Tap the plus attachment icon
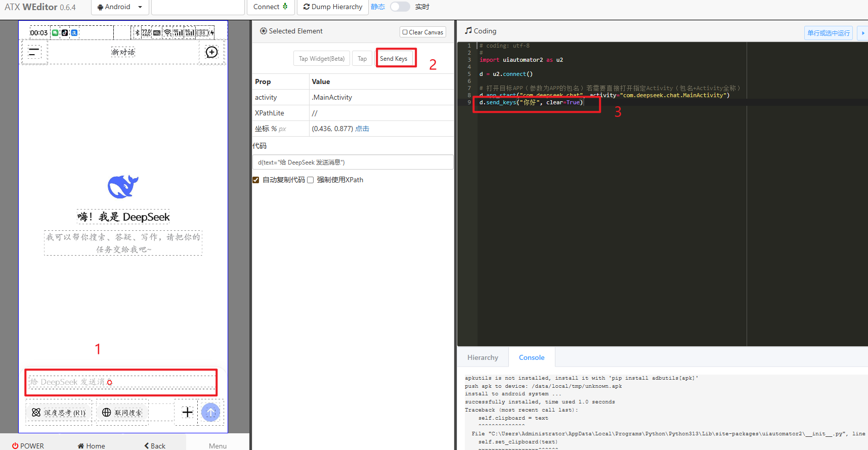The width and height of the screenshot is (868, 450). coord(187,412)
